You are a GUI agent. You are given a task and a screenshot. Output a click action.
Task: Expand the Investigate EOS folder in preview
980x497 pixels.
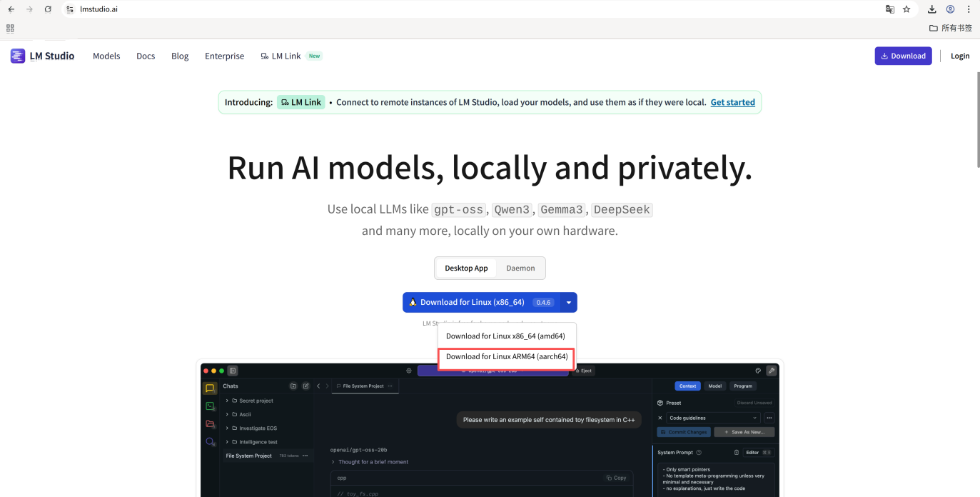(x=251, y=428)
